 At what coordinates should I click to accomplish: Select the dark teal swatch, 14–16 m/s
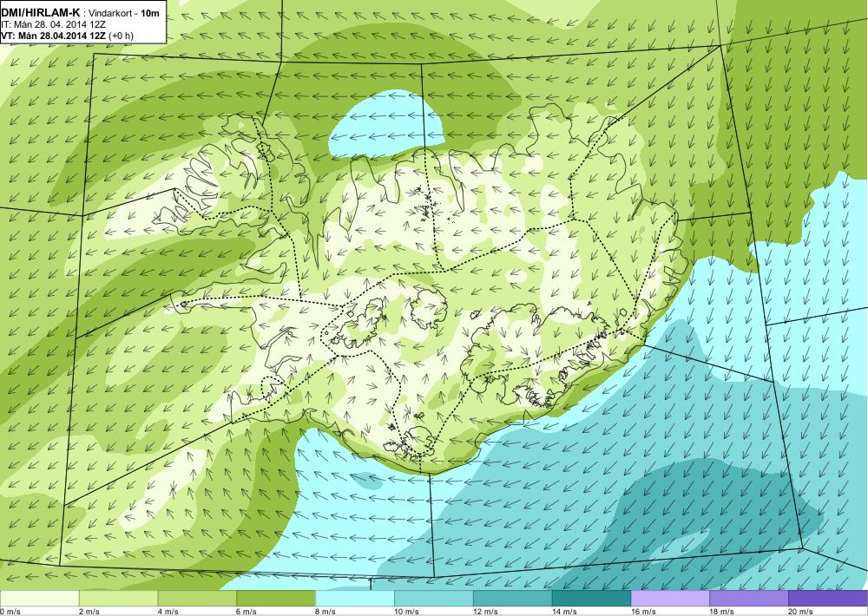592,599
